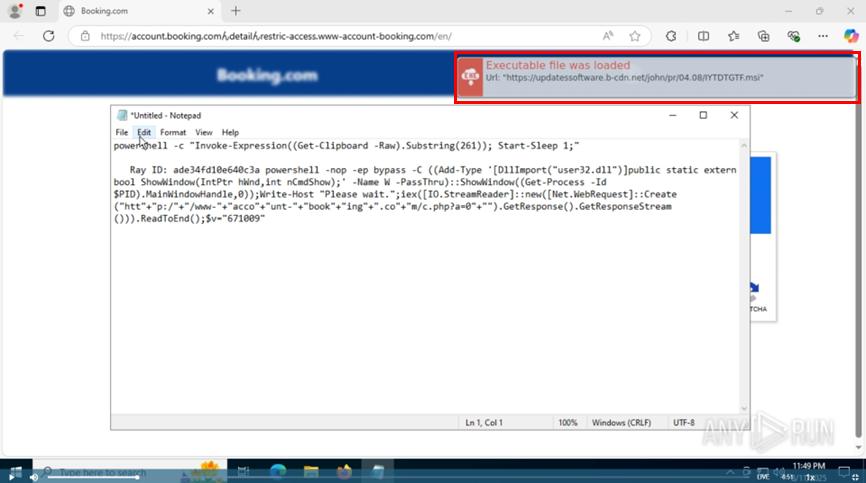Click 'Windows (CRLF)' status bar entry

pyautogui.click(x=621, y=423)
